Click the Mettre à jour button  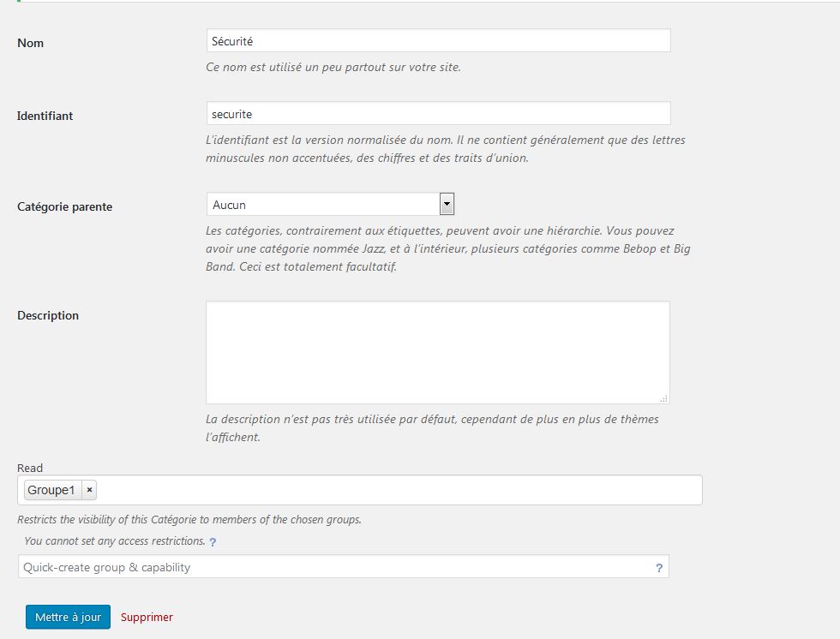(68, 617)
